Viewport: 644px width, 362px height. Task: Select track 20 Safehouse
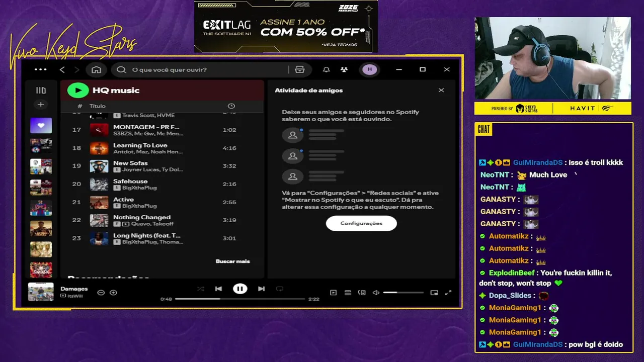(162, 184)
